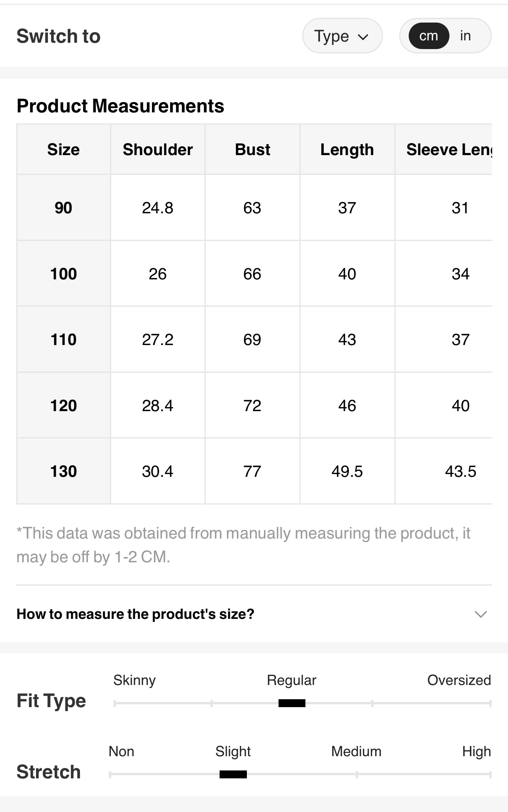The image size is (508, 812).
Task: Click the Stretch Slight marker
Action: pyautogui.click(x=233, y=774)
